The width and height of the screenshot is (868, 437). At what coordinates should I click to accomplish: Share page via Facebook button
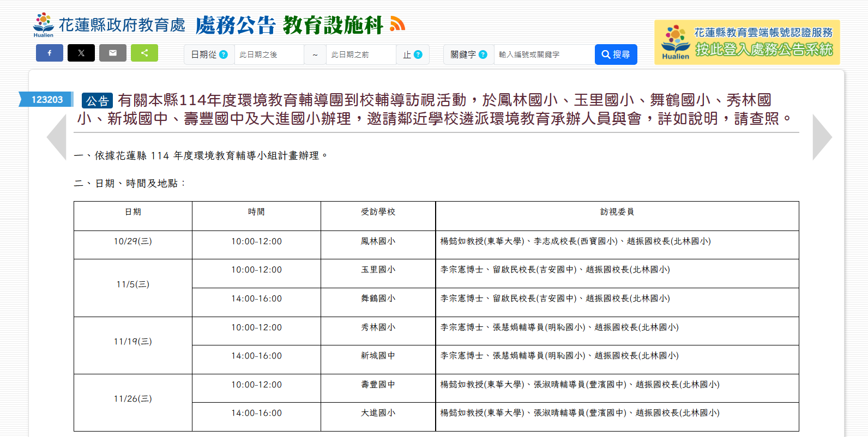point(49,53)
